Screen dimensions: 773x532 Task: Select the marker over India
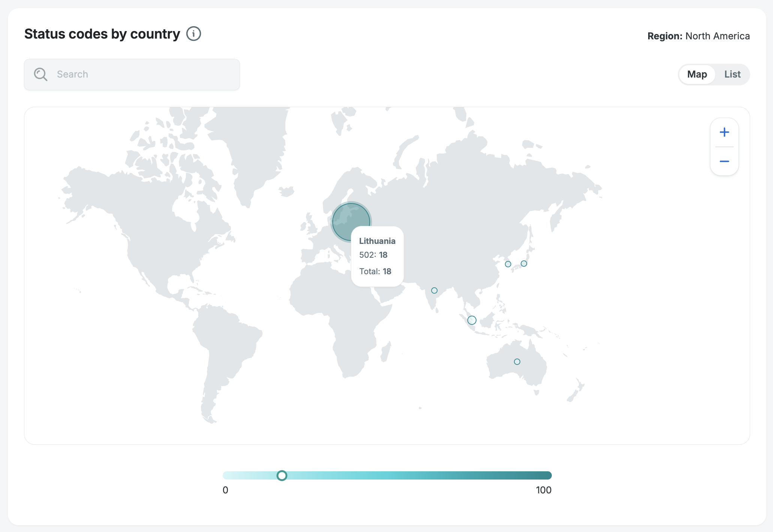[434, 290]
